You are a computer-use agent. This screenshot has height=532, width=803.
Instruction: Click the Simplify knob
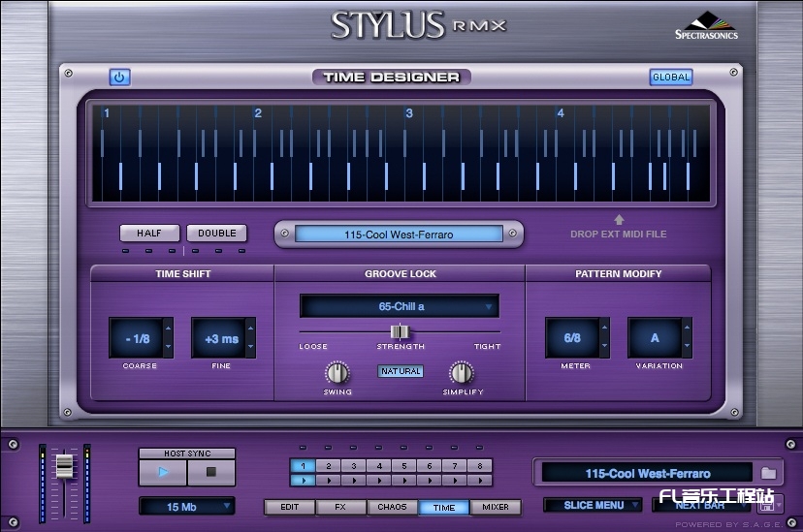pyautogui.click(x=462, y=373)
